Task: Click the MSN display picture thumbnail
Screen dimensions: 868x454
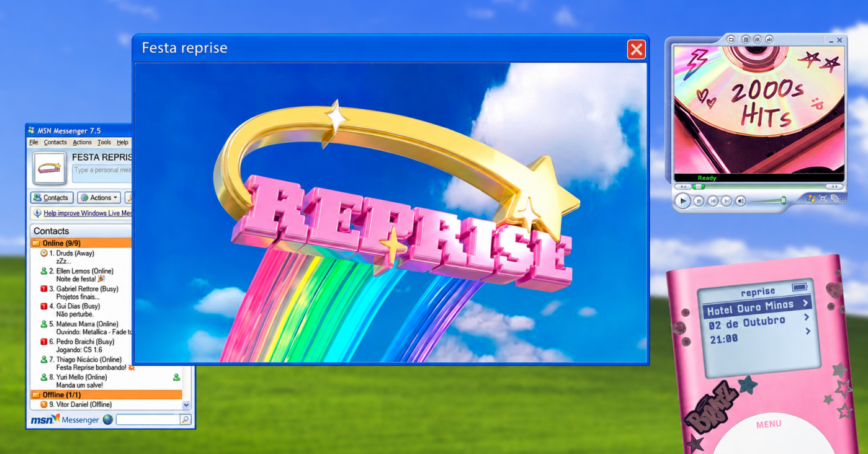Action: point(50,167)
